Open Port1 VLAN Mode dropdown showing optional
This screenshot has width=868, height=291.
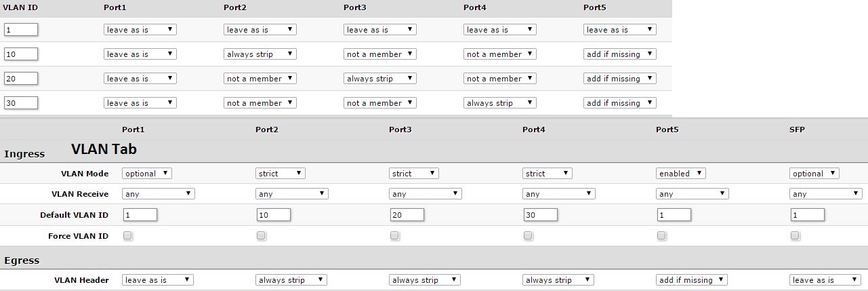[x=147, y=174]
